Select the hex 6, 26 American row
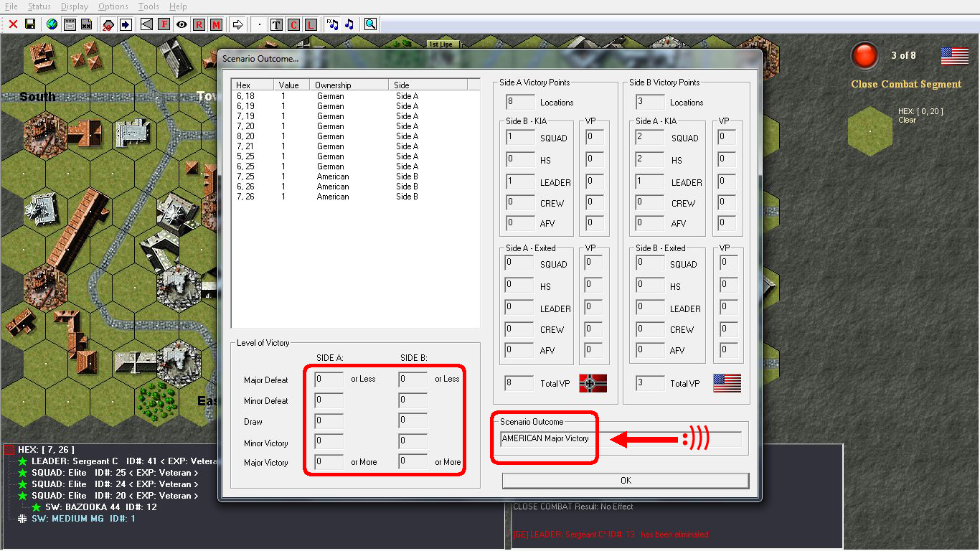Viewport: 980px width, 551px height. tap(355, 187)
